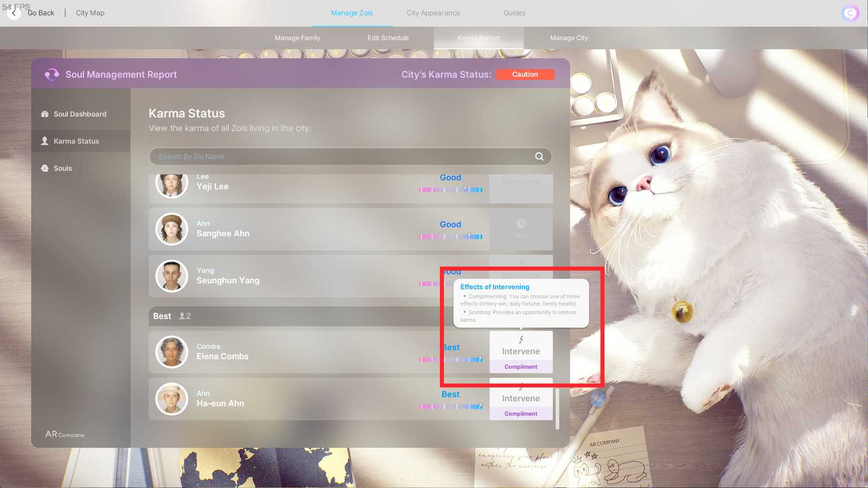The image size is (868, 488).
Task: Click the Caution karma status badge
Action: (x=525, y=75)
